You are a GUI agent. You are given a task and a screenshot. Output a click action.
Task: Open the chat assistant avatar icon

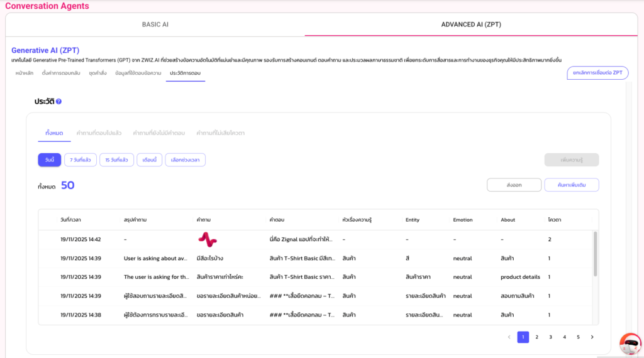coord(630,343)
